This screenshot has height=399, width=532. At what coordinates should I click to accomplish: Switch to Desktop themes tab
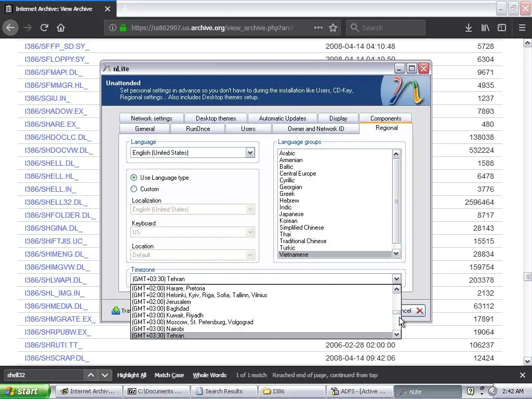216,118
